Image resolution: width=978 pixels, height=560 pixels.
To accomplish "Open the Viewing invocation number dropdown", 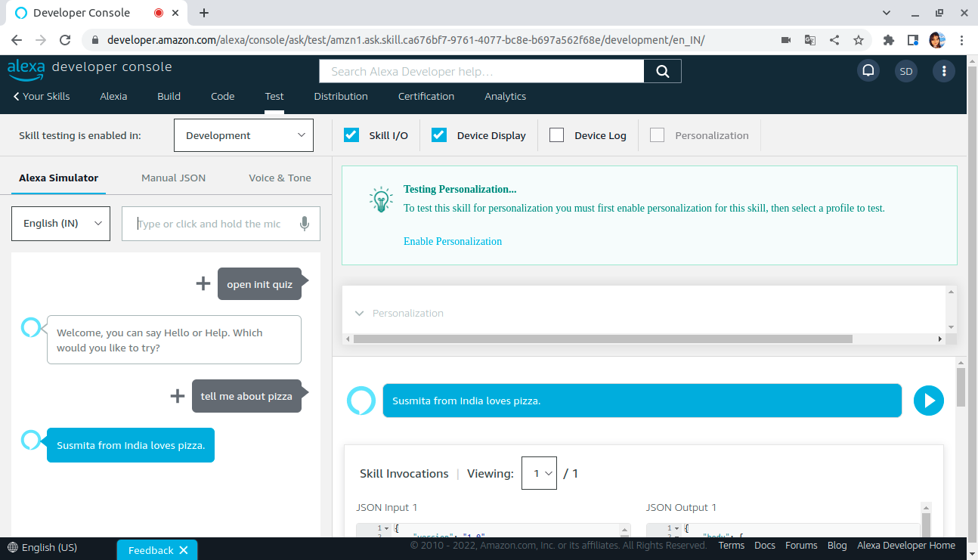I will pos(539,473).
